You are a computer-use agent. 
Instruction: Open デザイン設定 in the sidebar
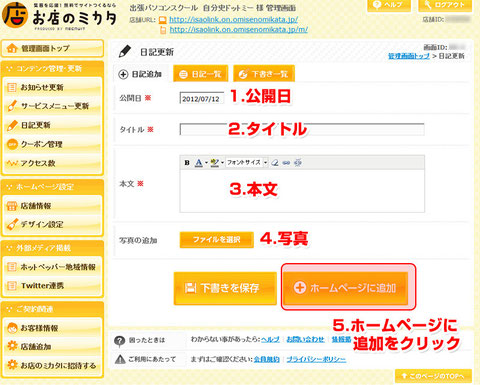pos(52,224)
